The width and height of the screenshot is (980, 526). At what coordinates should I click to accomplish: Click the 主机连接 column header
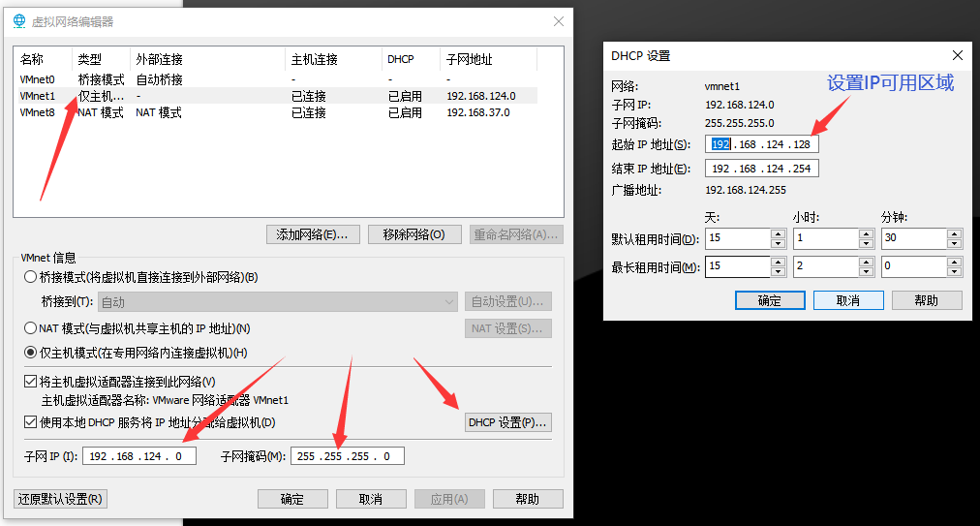[334, 59]
